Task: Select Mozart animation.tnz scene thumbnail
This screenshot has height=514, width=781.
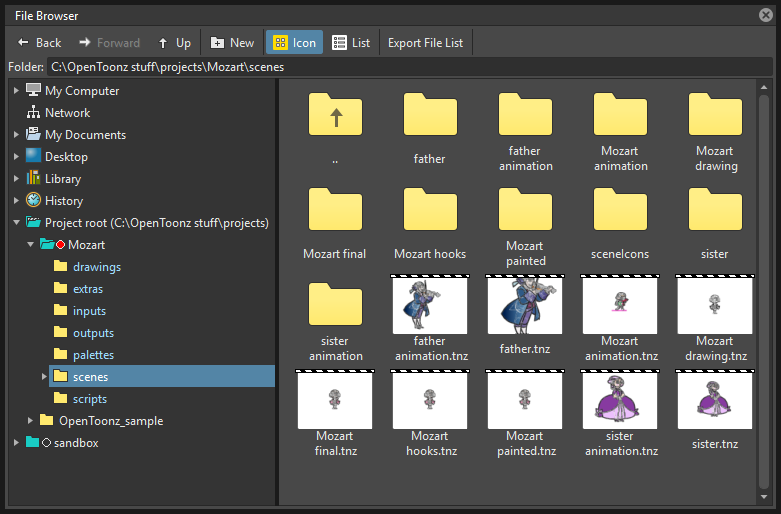Action: tap(620, 304)
